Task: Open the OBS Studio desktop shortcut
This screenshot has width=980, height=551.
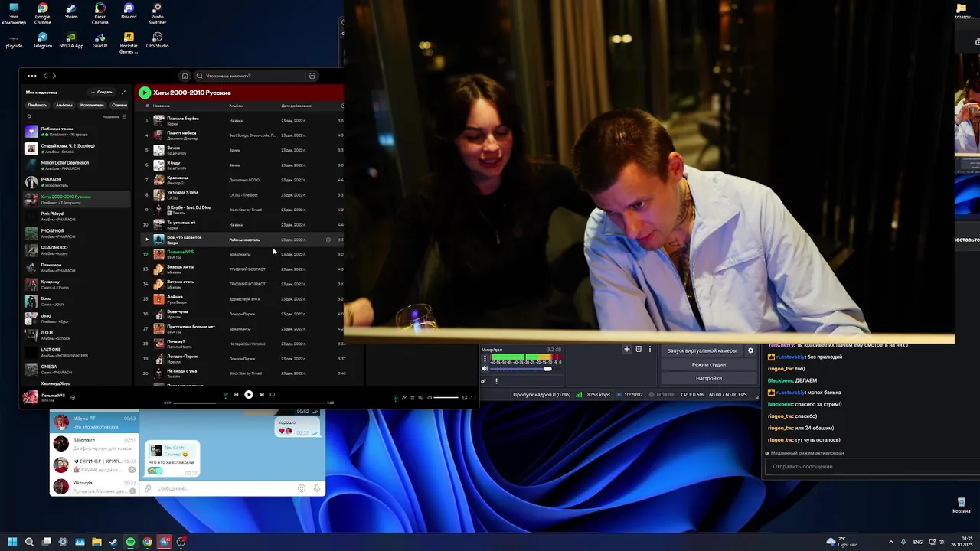Action: click(x=157, y=40)
